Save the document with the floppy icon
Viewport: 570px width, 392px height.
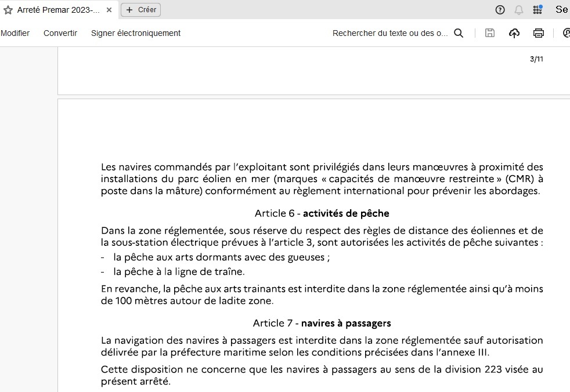click(490, 33)
